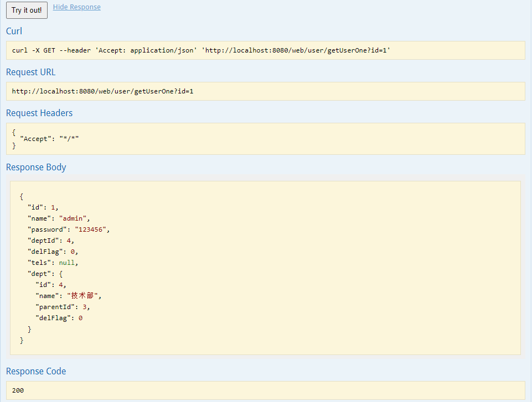
Task: Click the "Accept" header line
Action: point(49,139)
